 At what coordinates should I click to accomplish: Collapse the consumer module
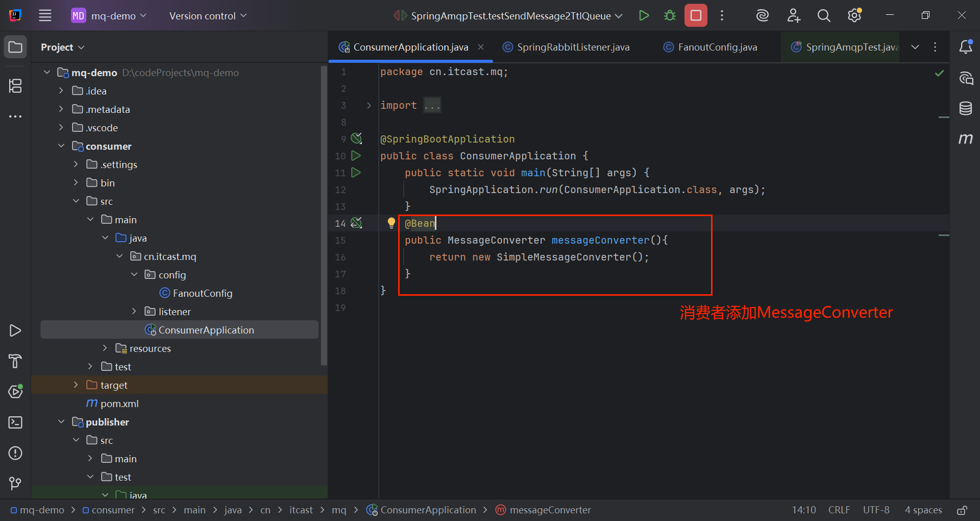[61, 146]
